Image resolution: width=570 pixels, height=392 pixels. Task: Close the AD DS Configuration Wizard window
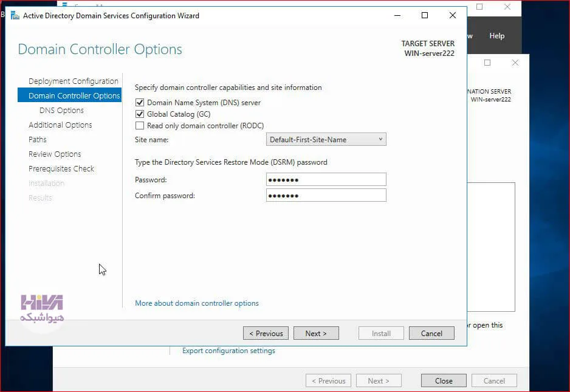[453, 15]
